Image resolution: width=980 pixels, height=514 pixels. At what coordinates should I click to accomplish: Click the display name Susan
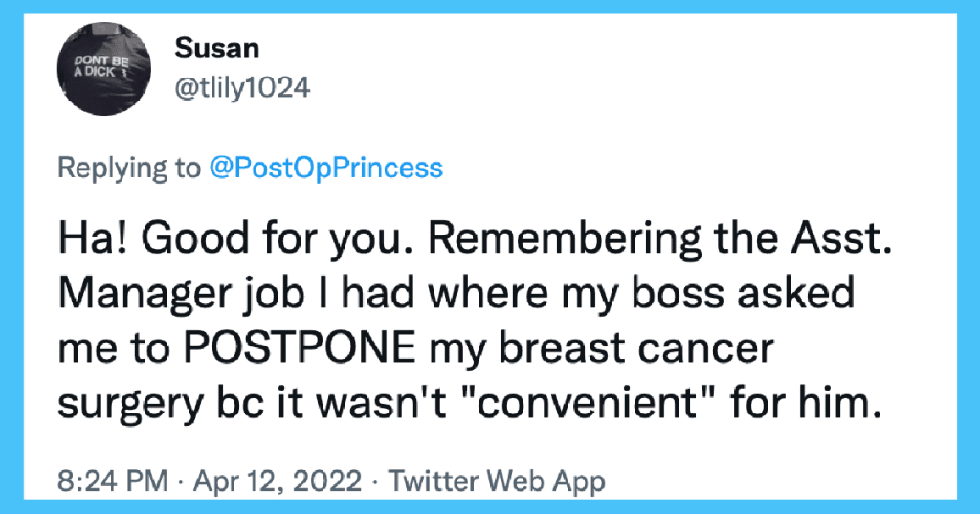tap(217, 48)
